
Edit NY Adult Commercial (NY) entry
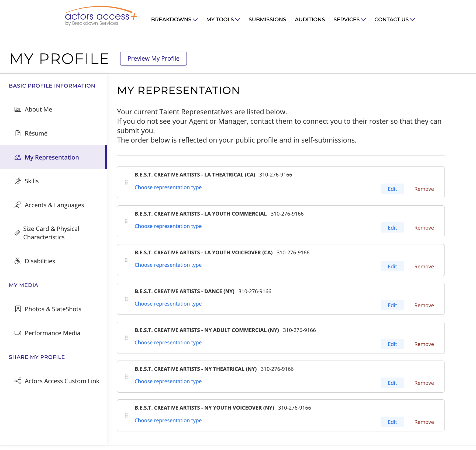[x=392, y=344]
